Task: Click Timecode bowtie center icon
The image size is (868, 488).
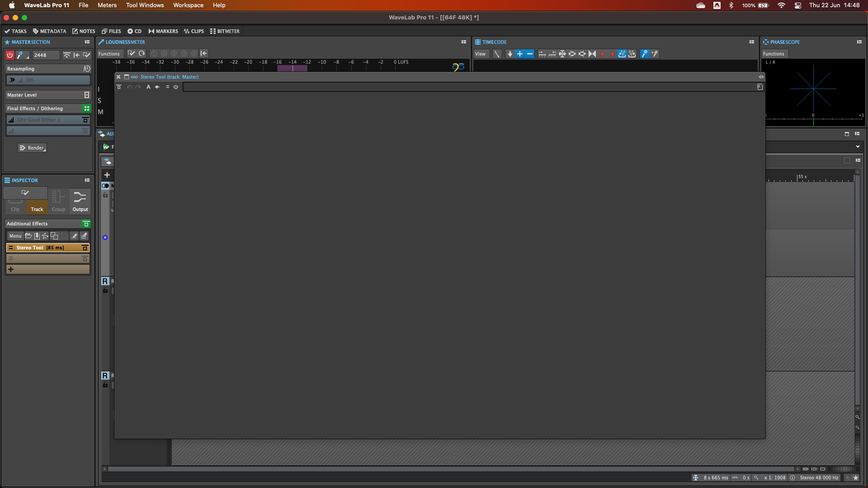Action: pyautogui.click(x=592, y=54)
